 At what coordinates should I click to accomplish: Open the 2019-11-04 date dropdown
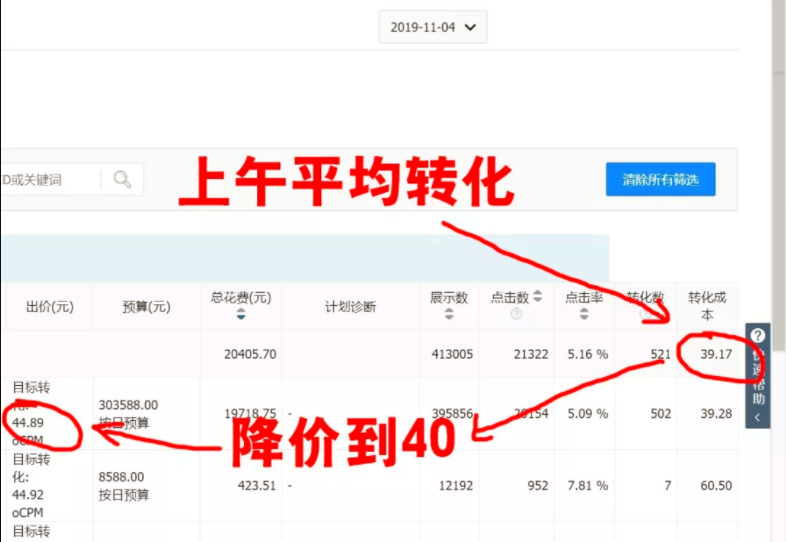(433, 27)
